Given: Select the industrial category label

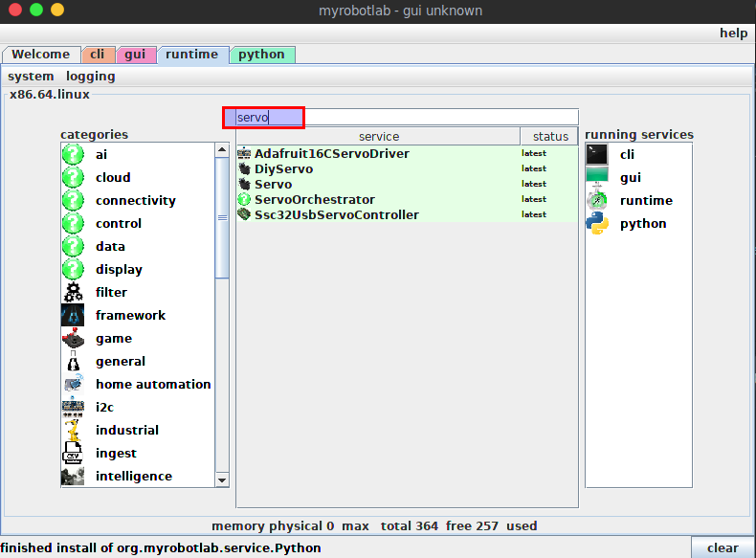Looking at the screenshot, I should pyautogui.click(x=127, y=430).
